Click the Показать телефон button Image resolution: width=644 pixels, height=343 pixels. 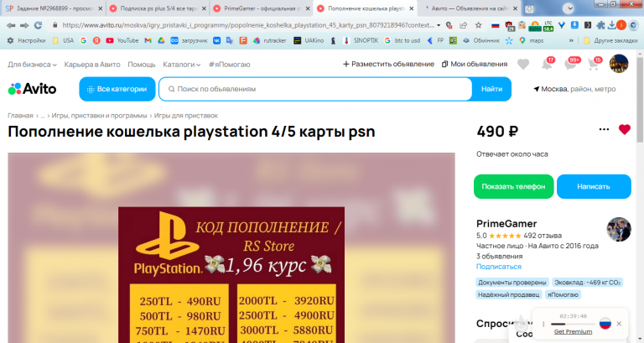point(513,186)
